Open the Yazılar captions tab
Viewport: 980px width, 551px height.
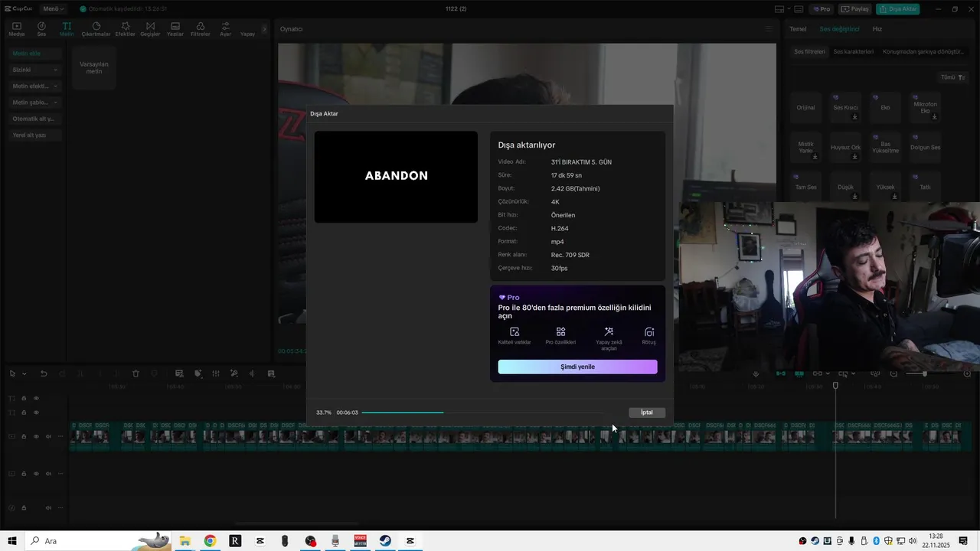click(x=175, y=29)
